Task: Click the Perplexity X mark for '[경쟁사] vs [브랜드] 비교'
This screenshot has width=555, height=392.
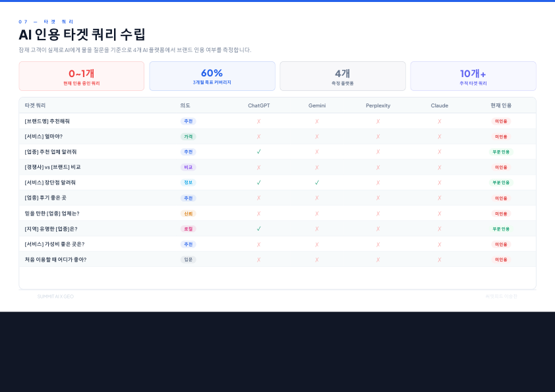Action: [x=378, y=167]
